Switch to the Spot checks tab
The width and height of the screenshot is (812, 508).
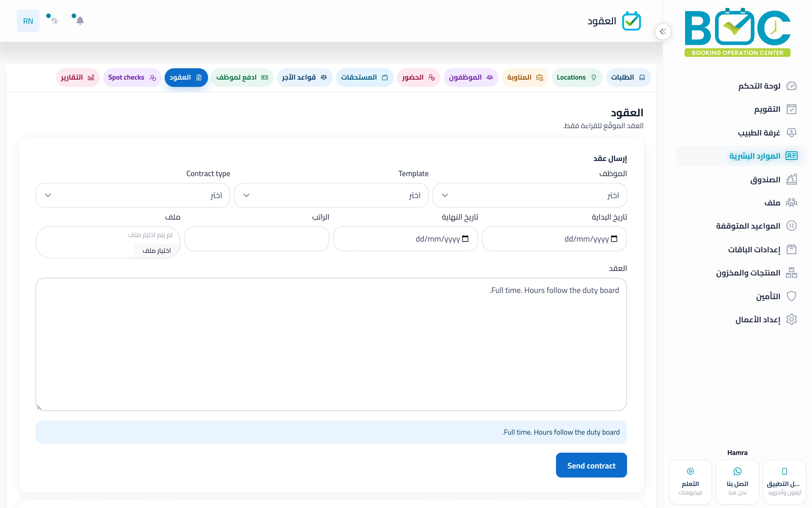(x=132, y=78)
